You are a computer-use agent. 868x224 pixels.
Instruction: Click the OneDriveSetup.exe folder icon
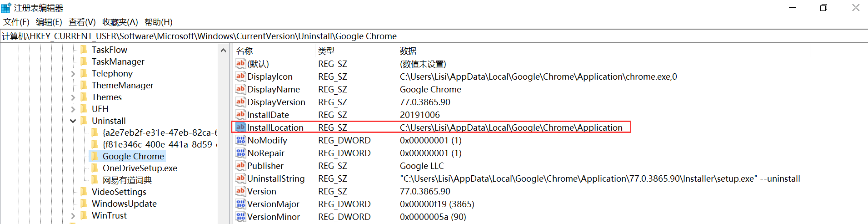point(95,168)
